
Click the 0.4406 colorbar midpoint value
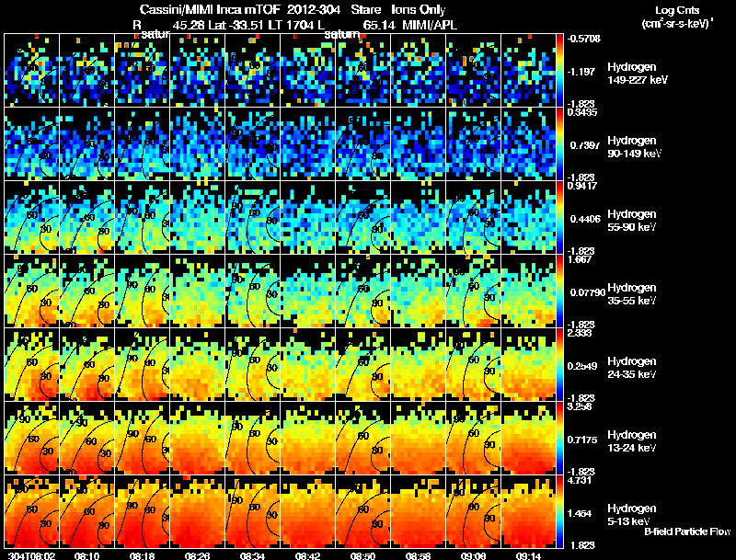[585, 219]
